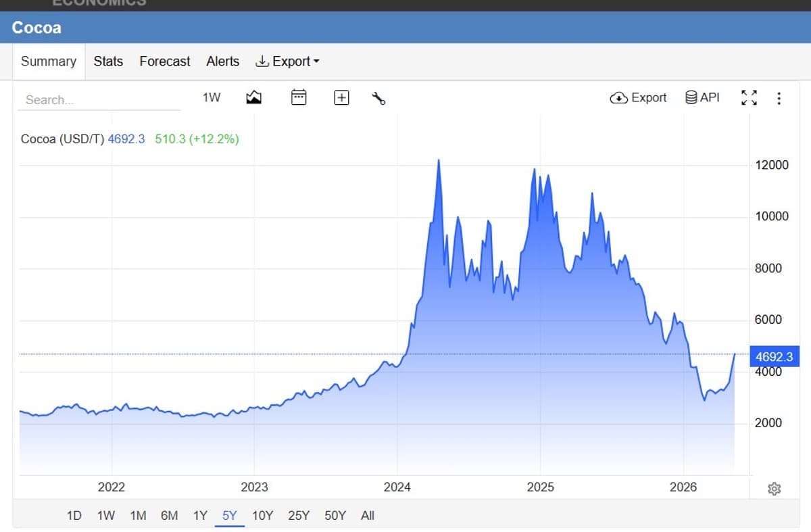Select the 5Y time range

(x=230, y=516)
